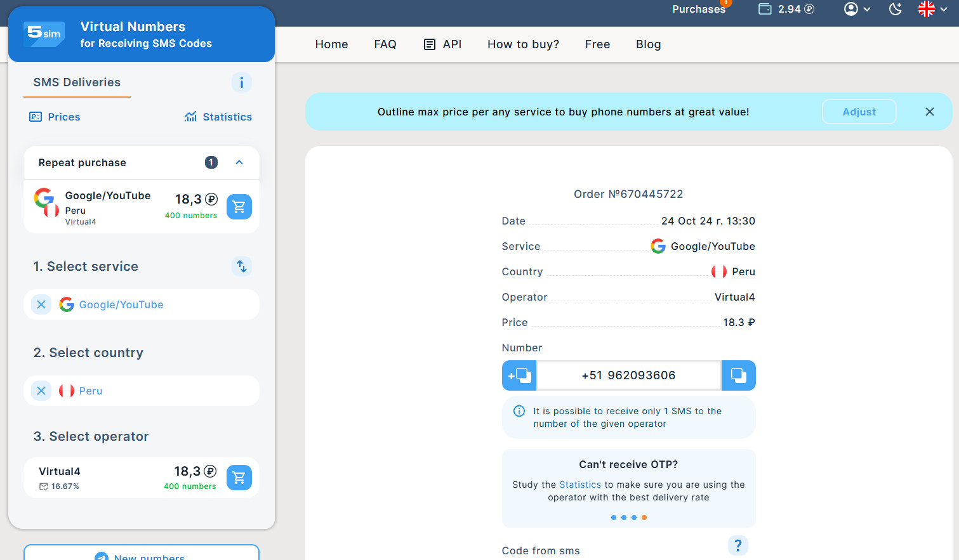Remove selected Google/YouTube service

click(41, 304)
